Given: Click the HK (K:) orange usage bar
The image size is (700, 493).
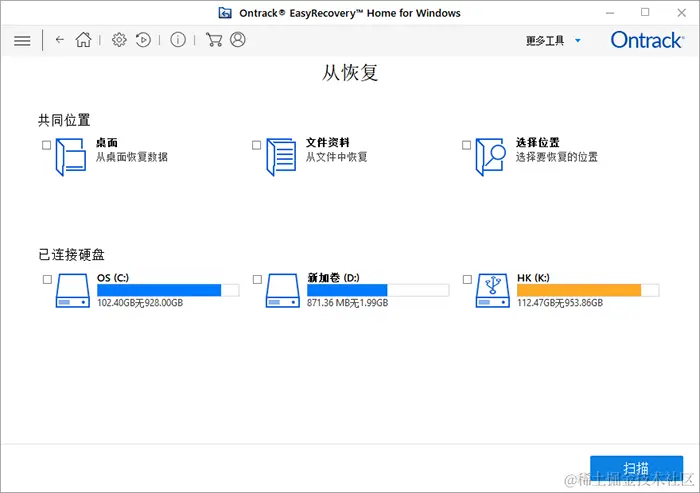Looking at the screenshot, I should point(588,290).
